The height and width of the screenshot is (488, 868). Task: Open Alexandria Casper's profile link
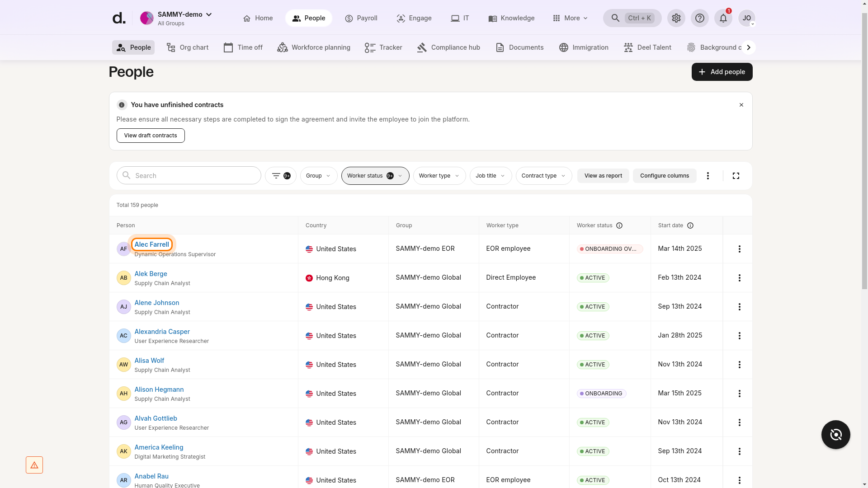tap(162, 332)
